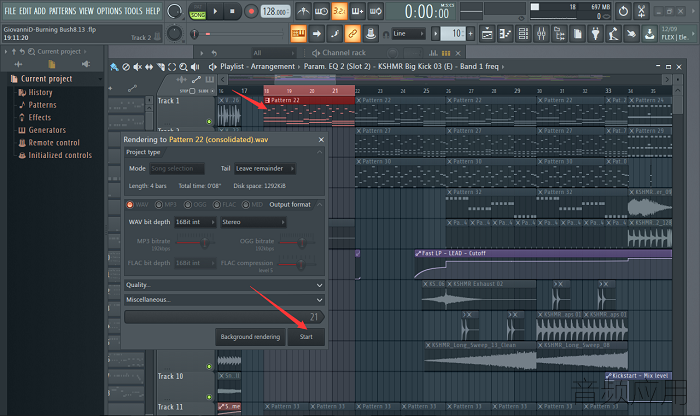Open the plugin picker plug icon
Viewport: 700px width, 416px height.
[595, 33]
